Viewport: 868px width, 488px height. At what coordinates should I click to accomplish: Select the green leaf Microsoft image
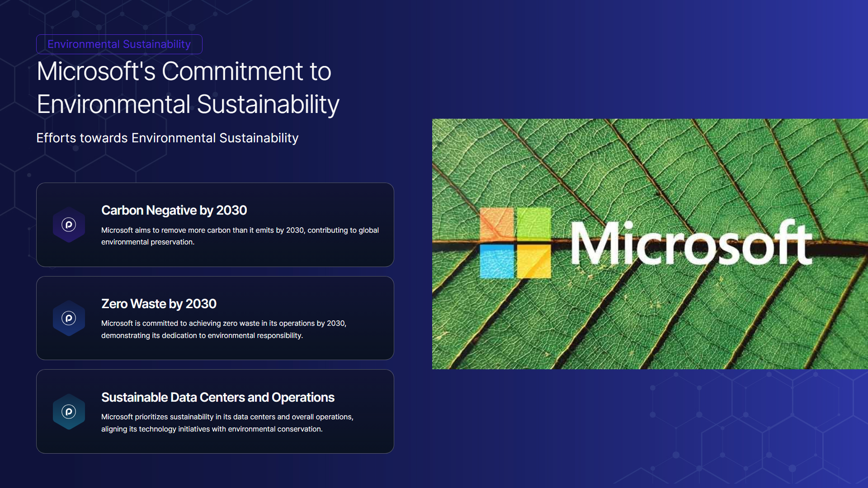pyautogui.click(x=650, y=316)
